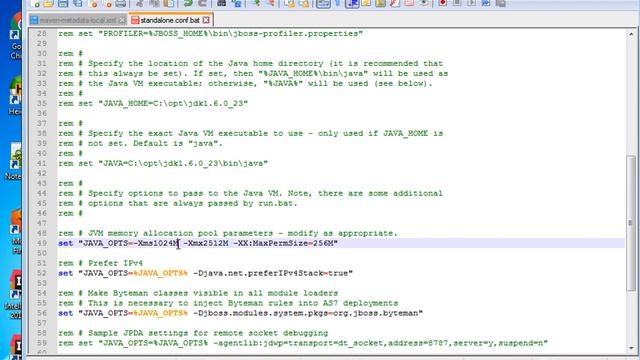The image size is (640, 360).
Task: Open Google Chrome desktop shortcut
Action: (16, 36)
